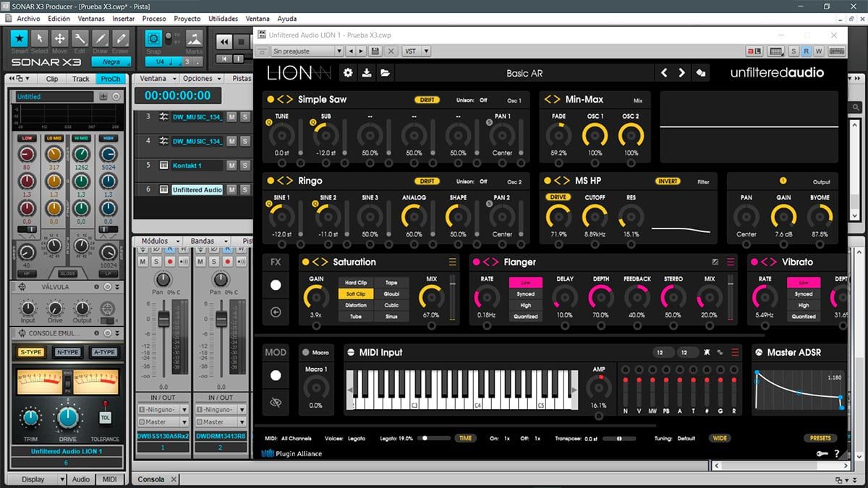The image size is (868, 488).
Task: Open the Edición menu
Action: 59,19
